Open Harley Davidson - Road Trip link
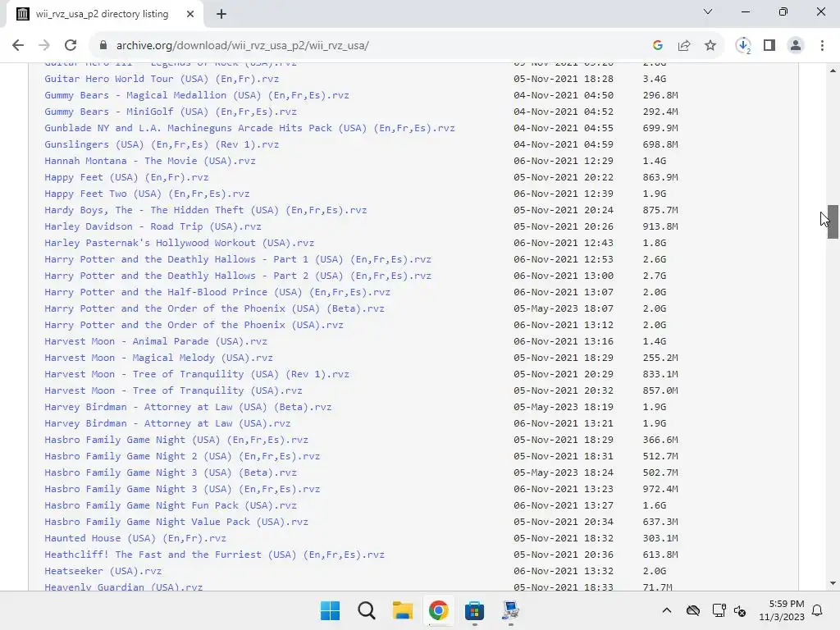The height and width of the screenshot is (630, 840). (x=153, y=226)
